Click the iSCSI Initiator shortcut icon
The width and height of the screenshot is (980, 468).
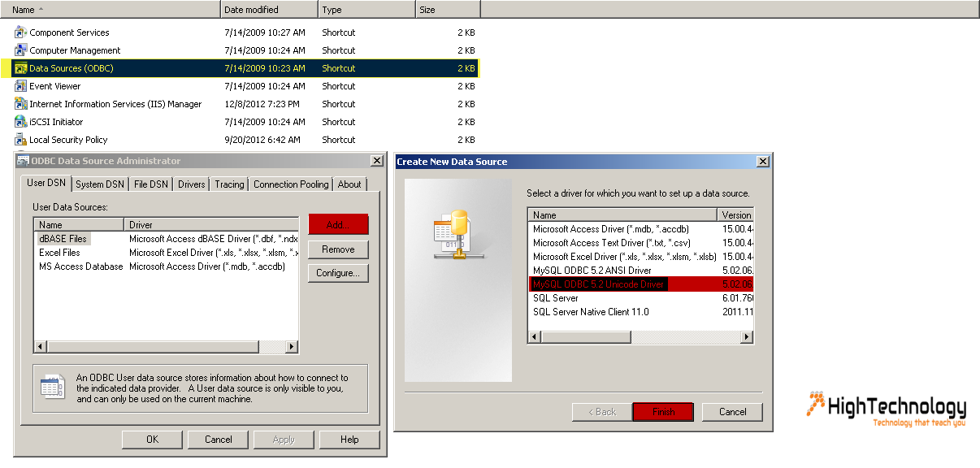click(21, 122)
